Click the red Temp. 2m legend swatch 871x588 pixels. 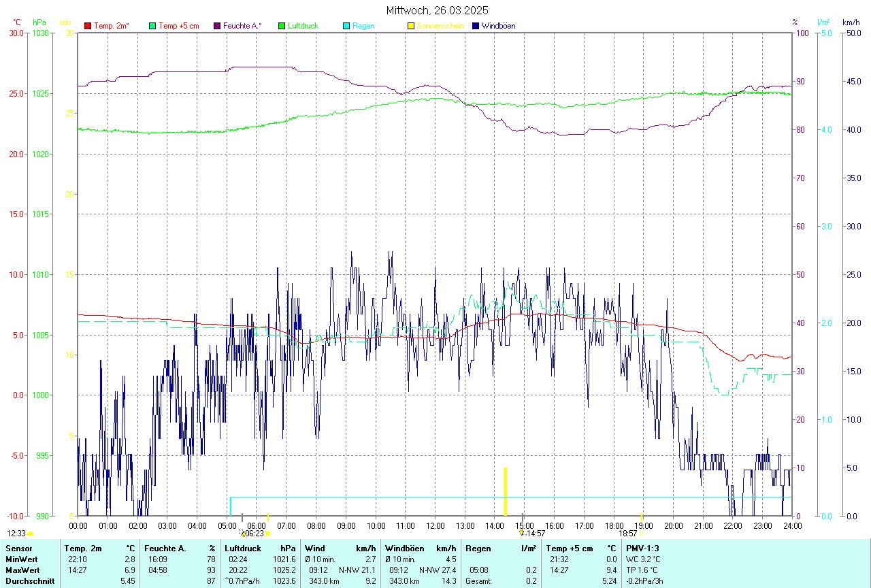click(x=88, y=26)
